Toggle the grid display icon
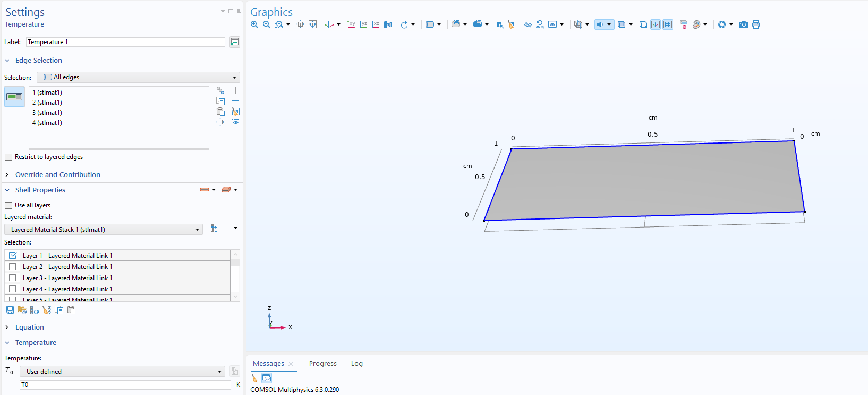The width and height of the screenshot is (868, 395). point(668,24)
